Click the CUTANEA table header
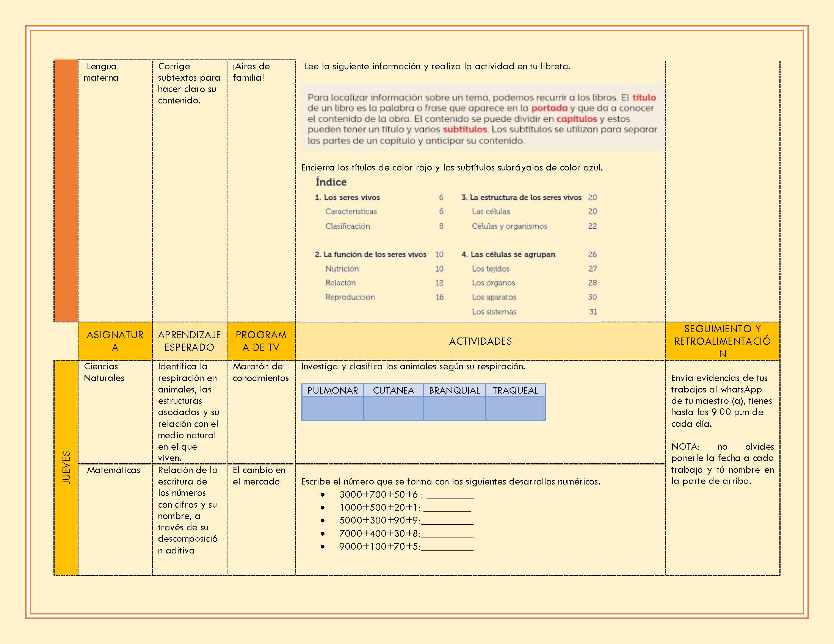Viewport: 834px width, 644px height. point(393,390)
